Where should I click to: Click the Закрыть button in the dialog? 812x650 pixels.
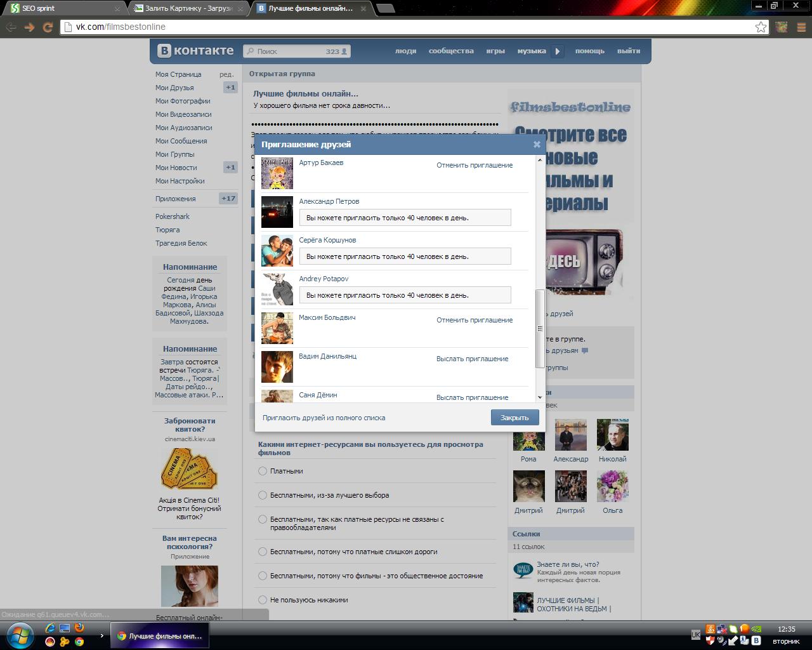coord(514,418)
